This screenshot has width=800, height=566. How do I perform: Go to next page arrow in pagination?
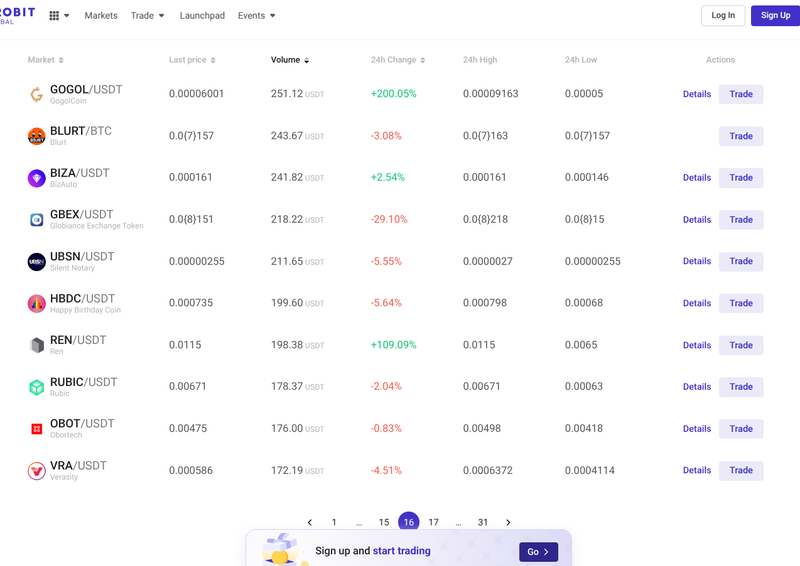pyautogui.click(x=508, y=522)
